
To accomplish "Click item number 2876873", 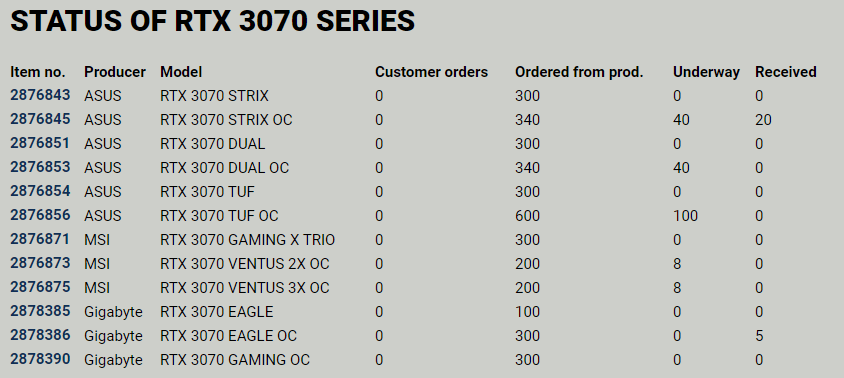I will (x=40, y=263).
